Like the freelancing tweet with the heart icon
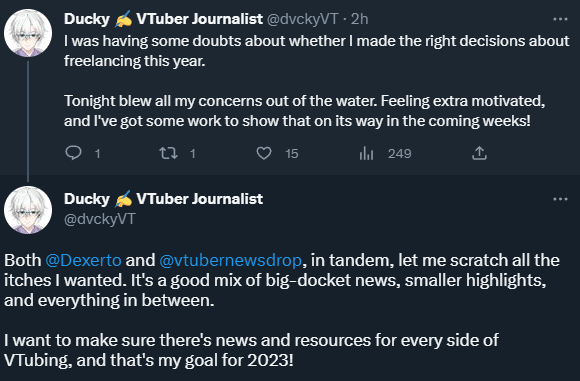This screenshot has height=381, width=580. coord(264,153)
